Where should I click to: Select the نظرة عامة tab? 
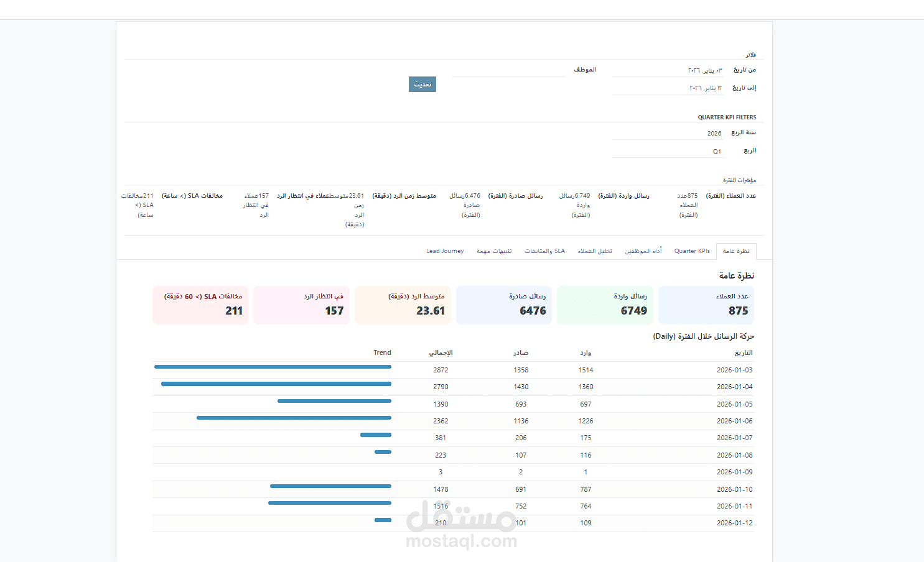736,251
